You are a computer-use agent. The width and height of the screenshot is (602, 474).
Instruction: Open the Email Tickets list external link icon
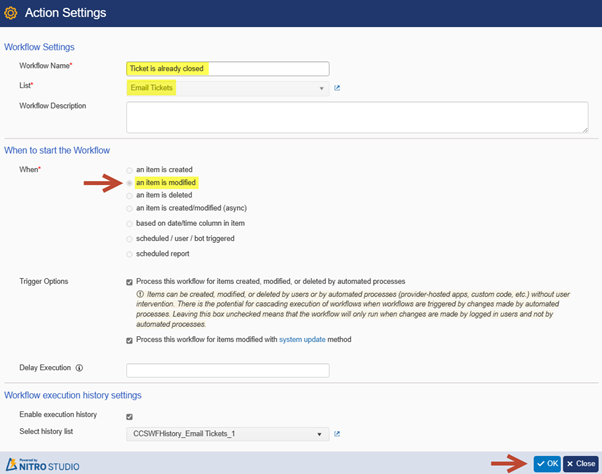(337, 88)
